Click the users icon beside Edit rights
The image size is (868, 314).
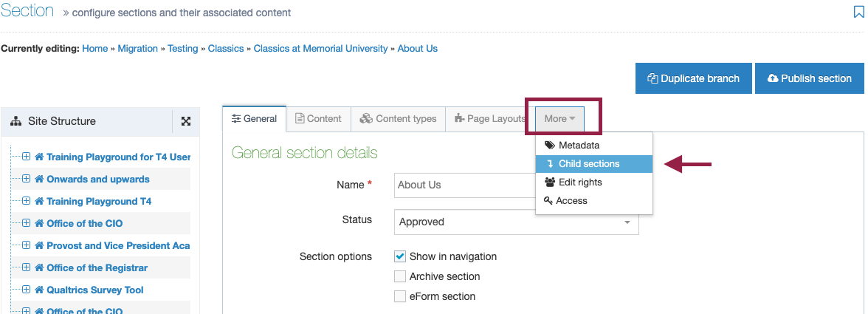click(x=550, y=182)
